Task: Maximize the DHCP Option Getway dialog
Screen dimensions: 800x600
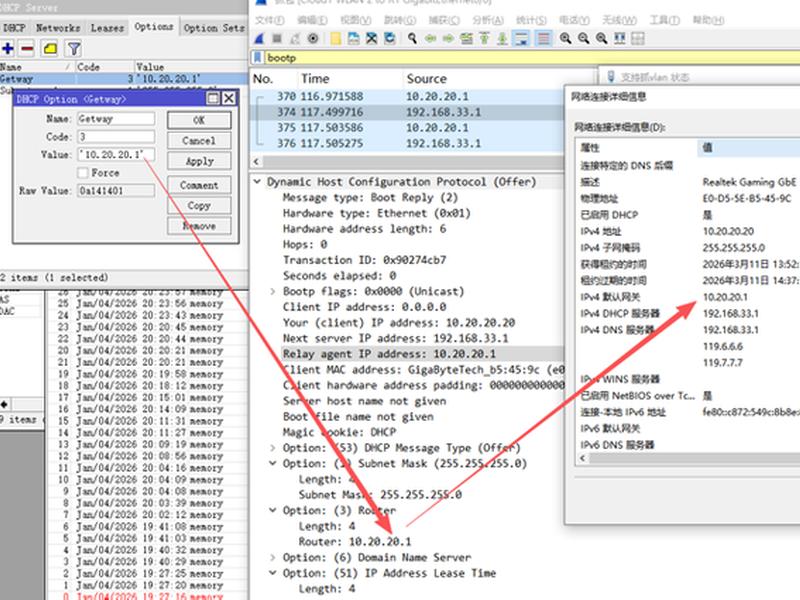Action: click(x=213, y=98)
